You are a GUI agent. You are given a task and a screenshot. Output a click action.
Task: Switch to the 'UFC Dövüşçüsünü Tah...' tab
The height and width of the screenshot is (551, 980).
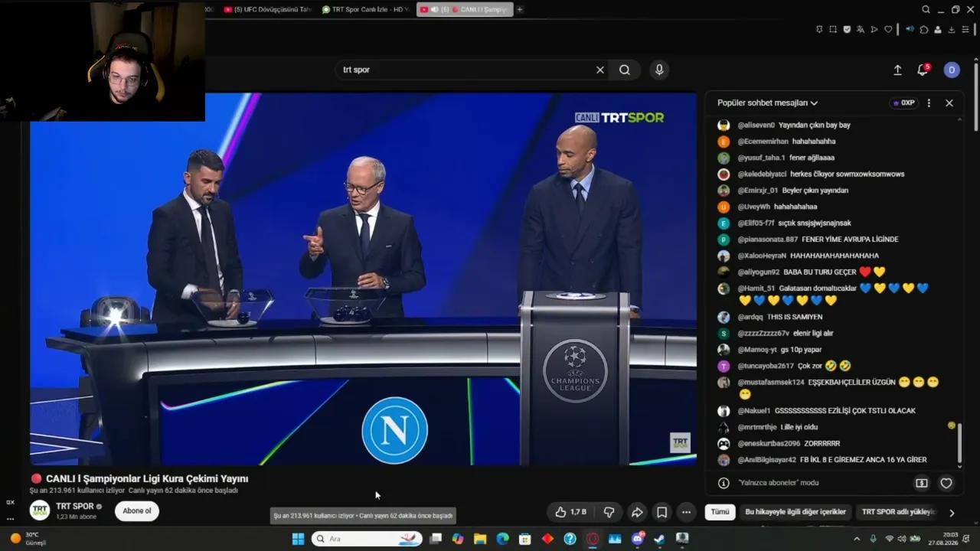pyautogui.click(x=268, y=9)
